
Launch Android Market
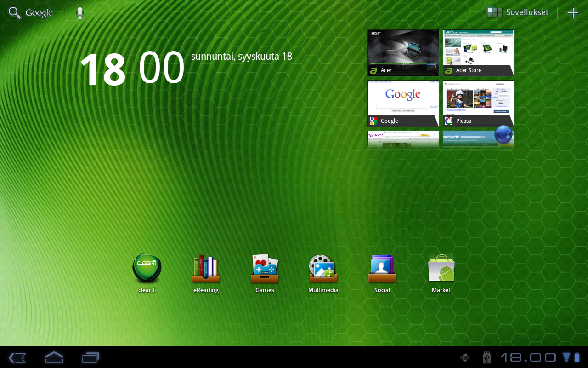coord(441,273)
